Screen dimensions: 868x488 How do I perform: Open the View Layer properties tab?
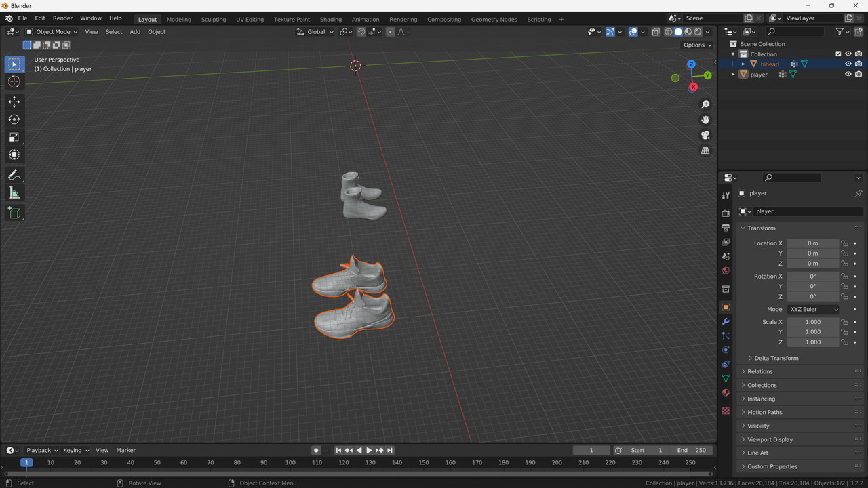coord(726,242)
